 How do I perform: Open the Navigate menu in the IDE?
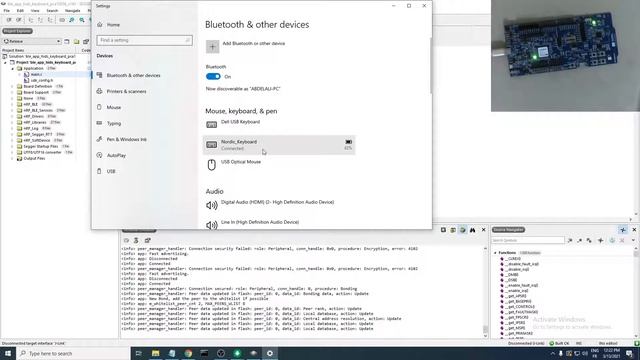coord(73,10)
